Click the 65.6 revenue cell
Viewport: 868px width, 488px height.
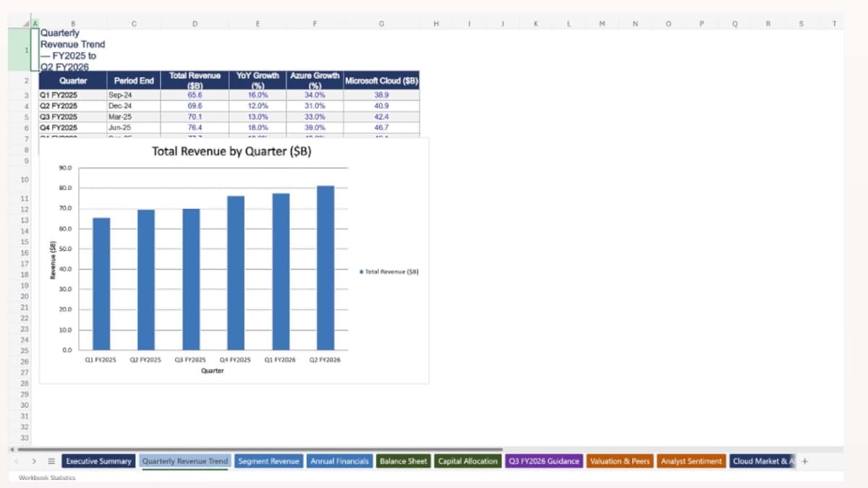coord(195,95)
